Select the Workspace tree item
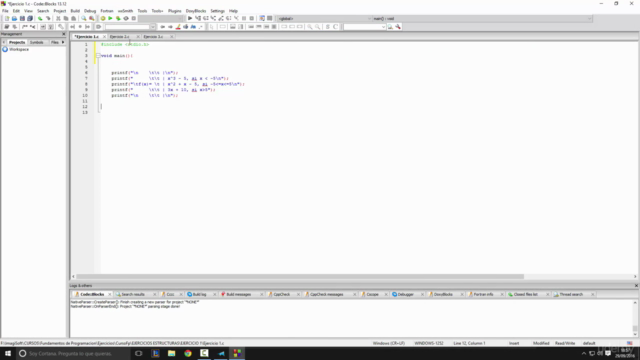The height and width of the screenshot is (360, 640). 19,49
